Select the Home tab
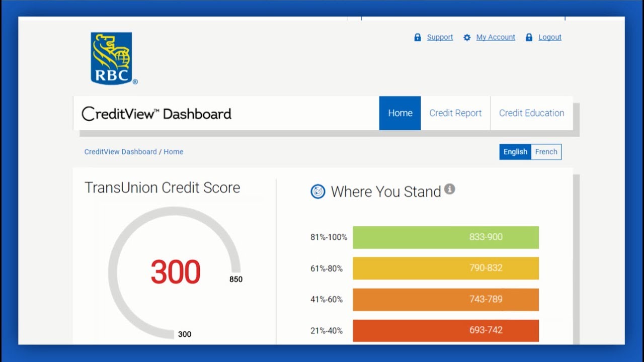Screen dimensions: 644x362 [400, 113]
